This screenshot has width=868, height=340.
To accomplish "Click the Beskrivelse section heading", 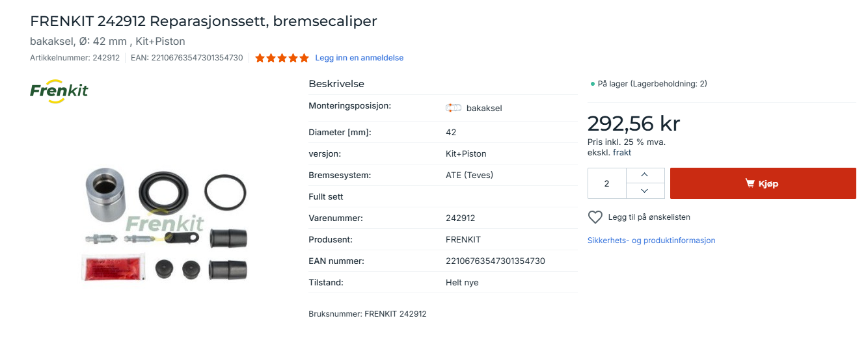I will pyautogui.click(x=336, y=84).
